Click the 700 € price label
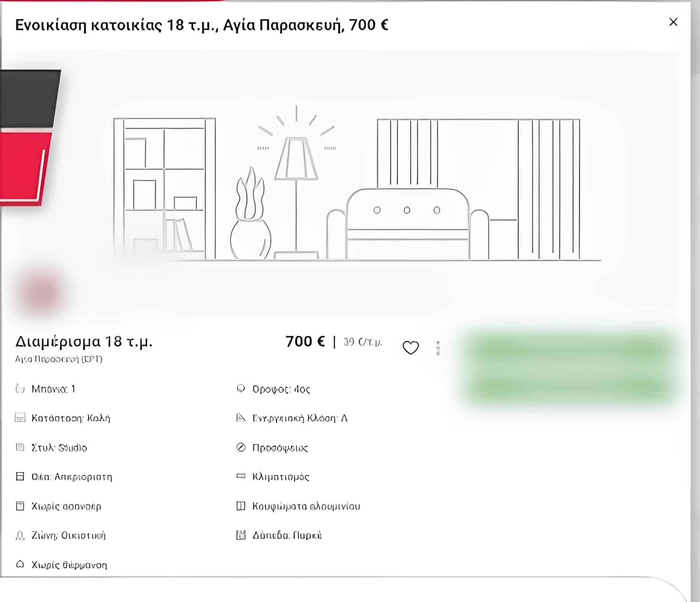700x602 pixels. [x=305, y=341]
